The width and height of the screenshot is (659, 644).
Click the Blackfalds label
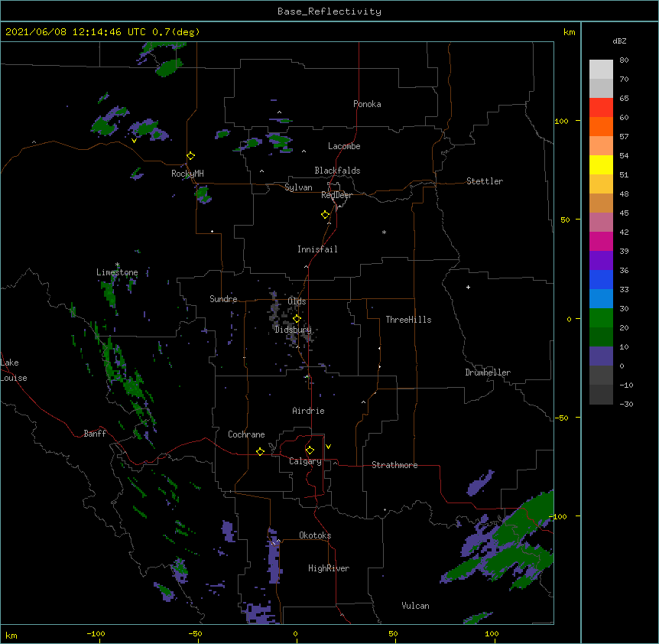[337, 171]
